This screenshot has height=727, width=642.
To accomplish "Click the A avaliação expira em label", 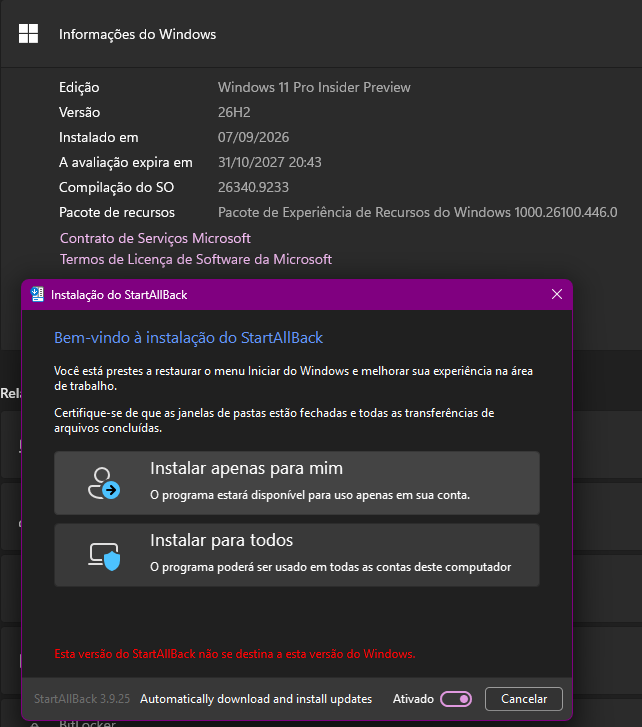I will pos(126,162).
